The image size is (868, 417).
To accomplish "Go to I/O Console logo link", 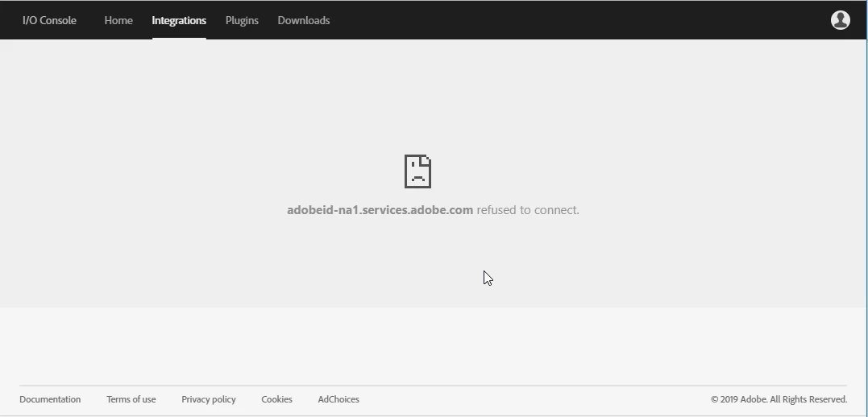I will [x=49, y=20].
